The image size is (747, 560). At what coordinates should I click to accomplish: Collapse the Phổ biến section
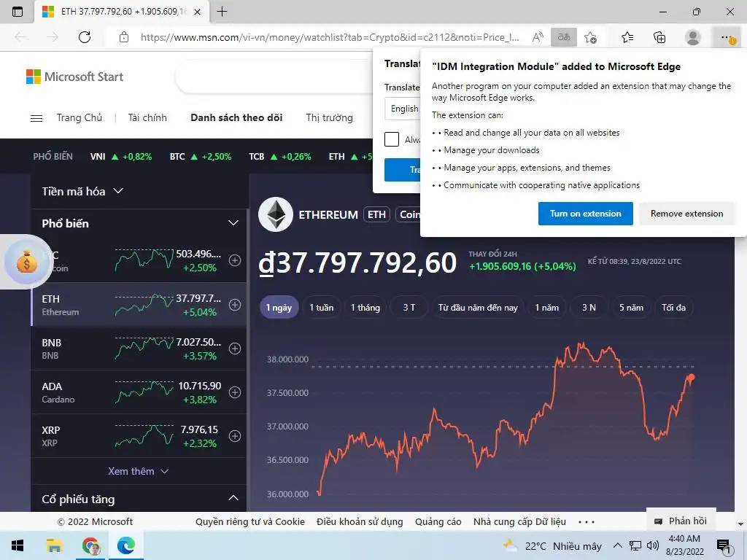tap(233, 223)
